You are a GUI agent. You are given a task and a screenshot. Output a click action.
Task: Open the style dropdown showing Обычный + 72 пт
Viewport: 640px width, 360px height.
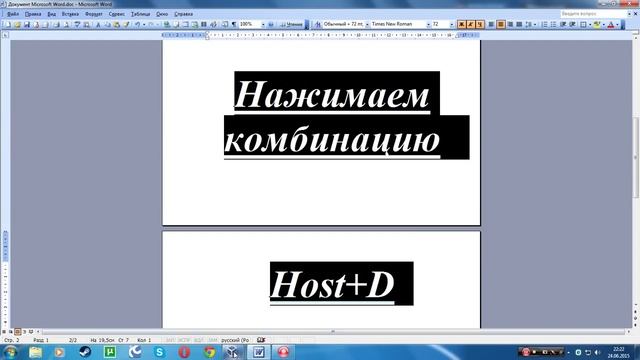(367, 24)
